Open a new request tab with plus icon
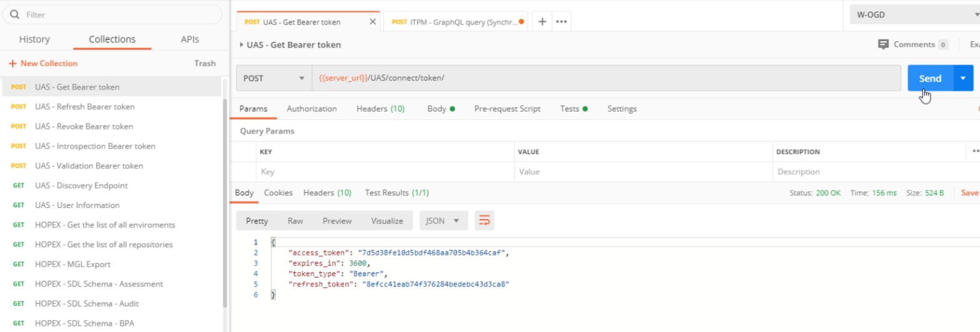The width and height of the screenshot is (980, 332). click(x=542, y=22)
